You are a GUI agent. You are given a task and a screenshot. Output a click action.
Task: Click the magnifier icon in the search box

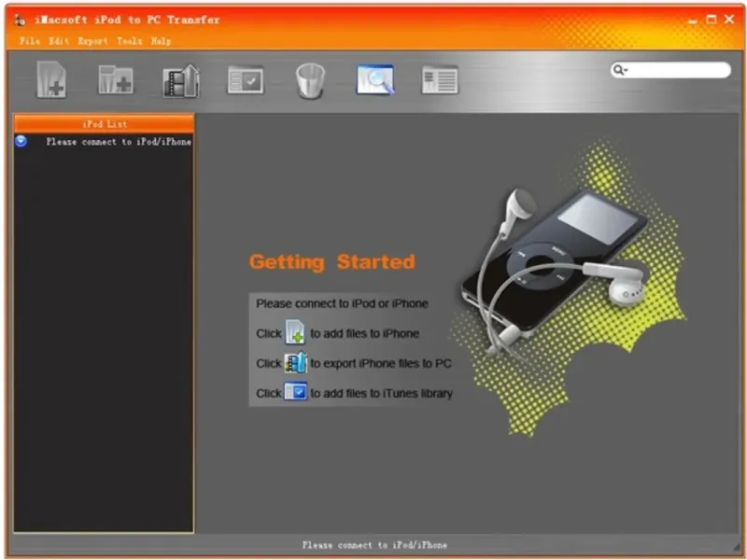point(619,70)
